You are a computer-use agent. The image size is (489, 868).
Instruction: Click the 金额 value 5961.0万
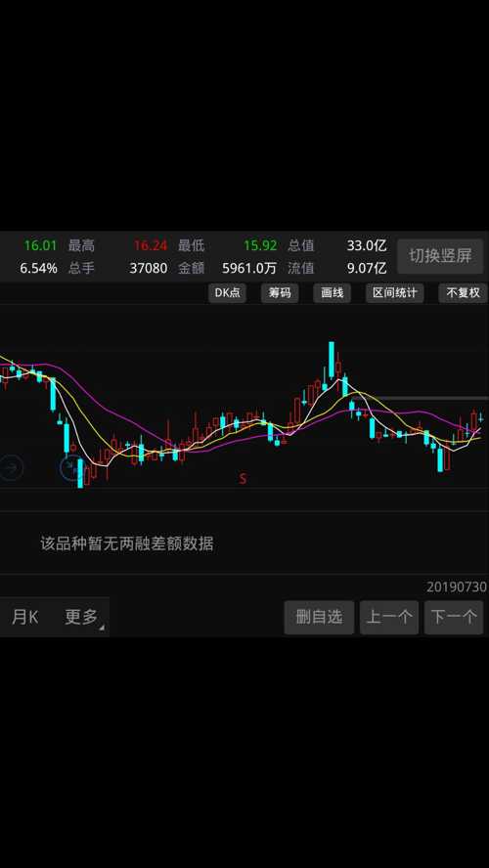(249, 269)
